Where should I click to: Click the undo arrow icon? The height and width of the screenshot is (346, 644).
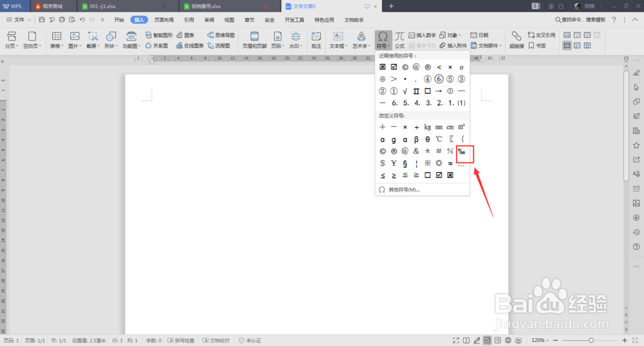tap(82, 20)
